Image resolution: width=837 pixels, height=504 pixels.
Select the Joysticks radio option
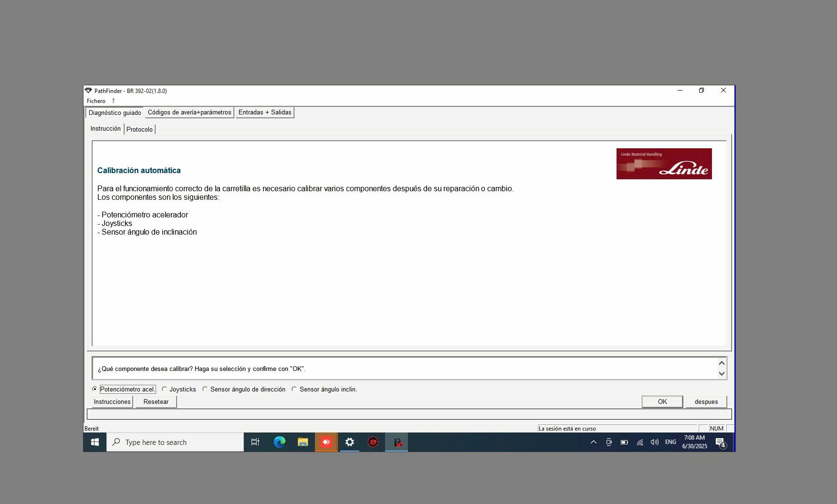165,389
